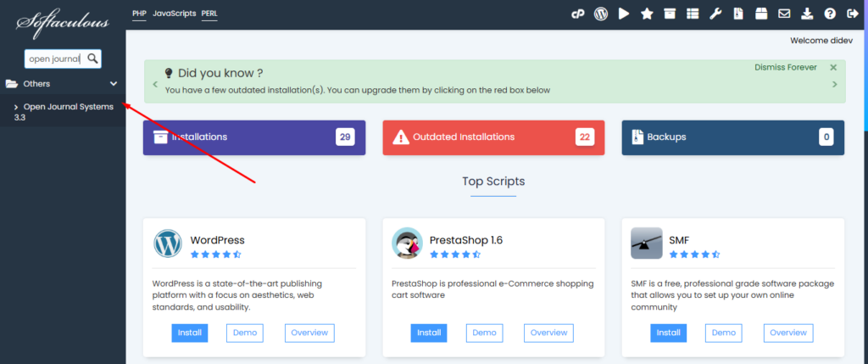Screen dimensions: 868x364
Task: Open WordPress Manager icon in top bar
Action: point(601,14)
